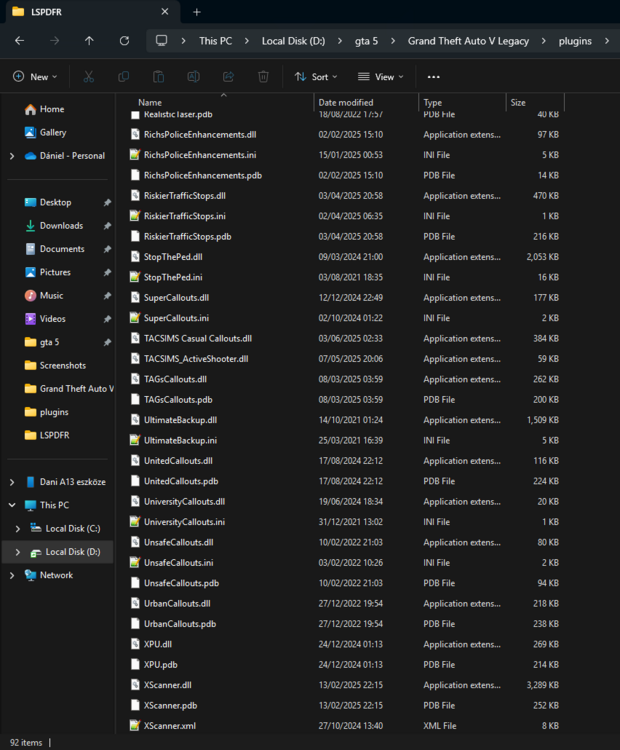The image size is (620, 750).
Task: Click This PC breadcrumb in address bar
Action: [x=216, y=41]
